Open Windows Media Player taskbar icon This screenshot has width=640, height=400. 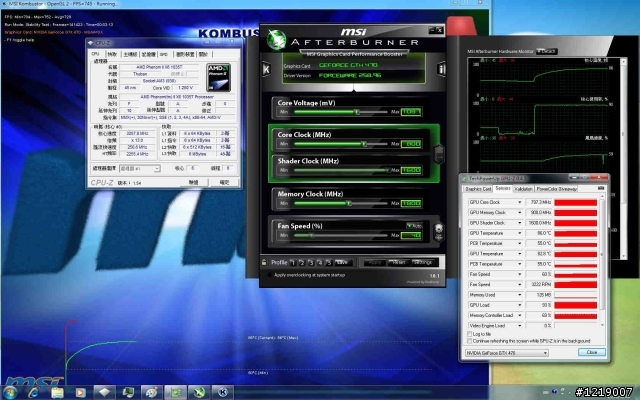80,393
